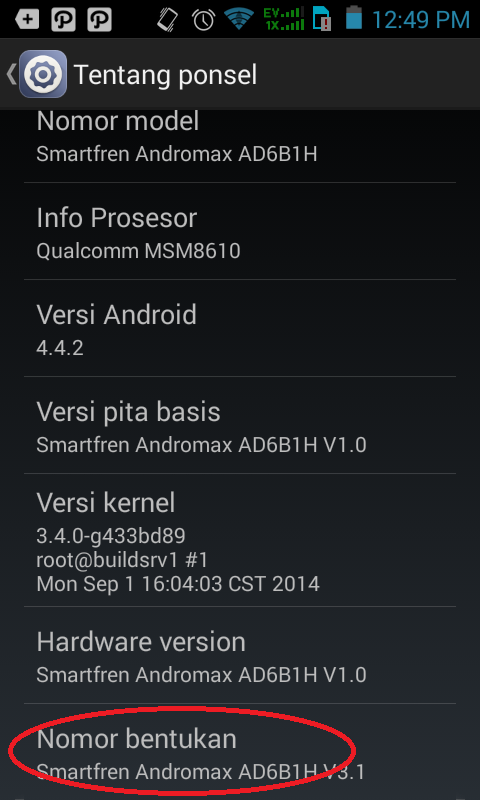Tap the circled Nomor bentukan entry

240,752
